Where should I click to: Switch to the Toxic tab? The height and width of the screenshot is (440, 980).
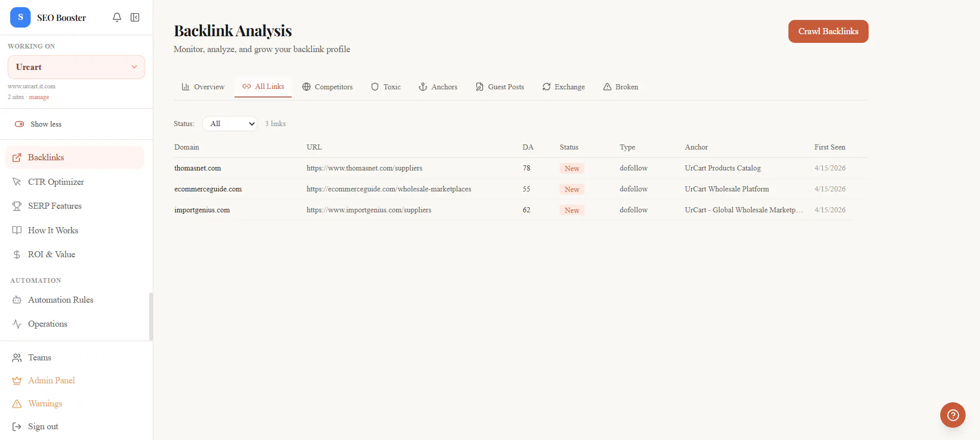coord(386,87)
